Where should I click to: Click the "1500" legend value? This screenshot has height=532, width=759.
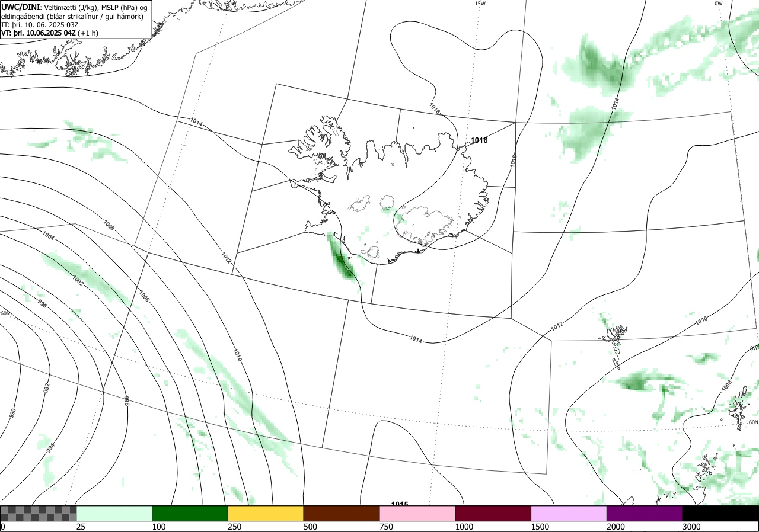(x=540, y=527)
